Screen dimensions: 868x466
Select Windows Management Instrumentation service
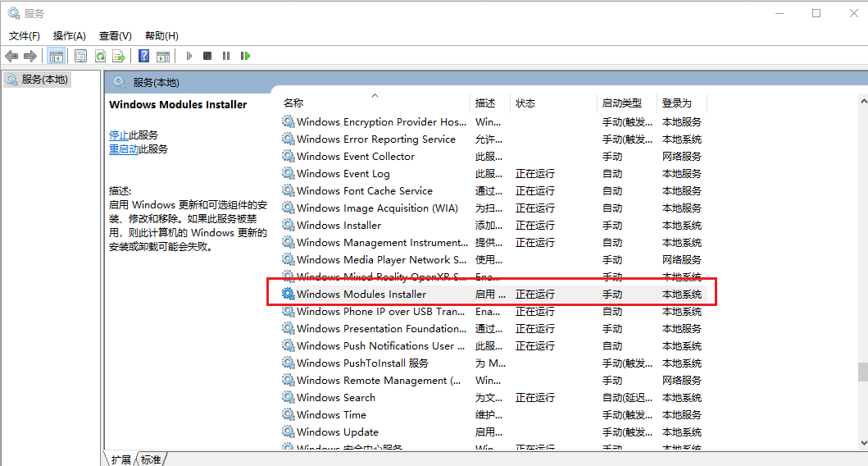point(382,242)
